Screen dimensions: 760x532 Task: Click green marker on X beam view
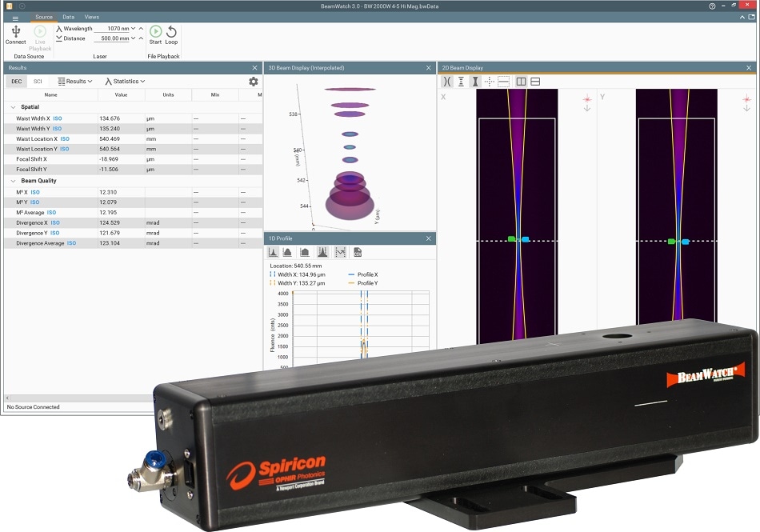511,239
